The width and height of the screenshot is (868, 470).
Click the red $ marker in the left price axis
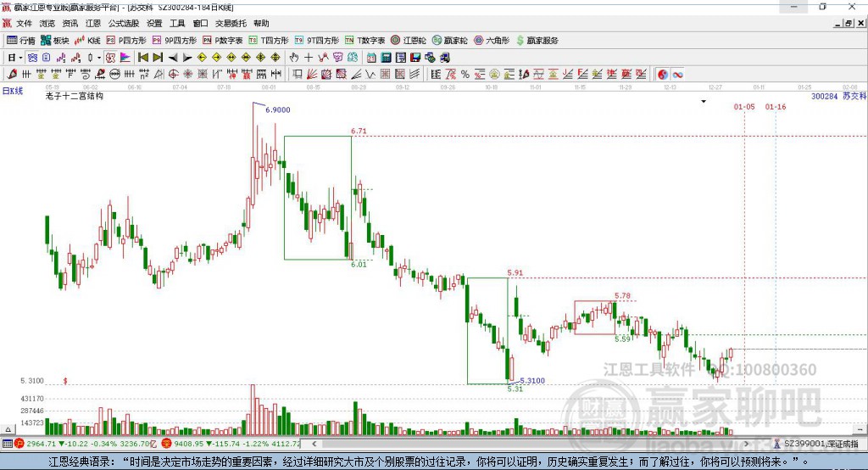click(65, 381)
